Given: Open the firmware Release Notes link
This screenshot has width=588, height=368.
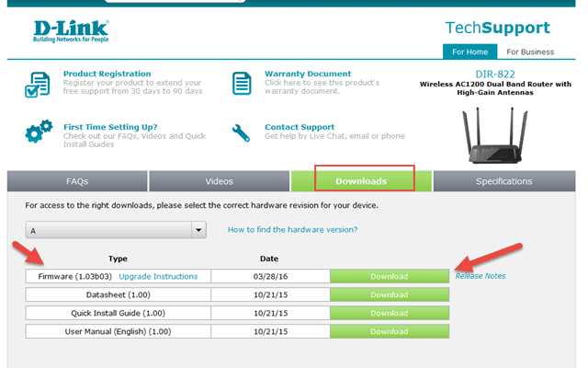Looking at the screenshot, I should click(481, 276).
